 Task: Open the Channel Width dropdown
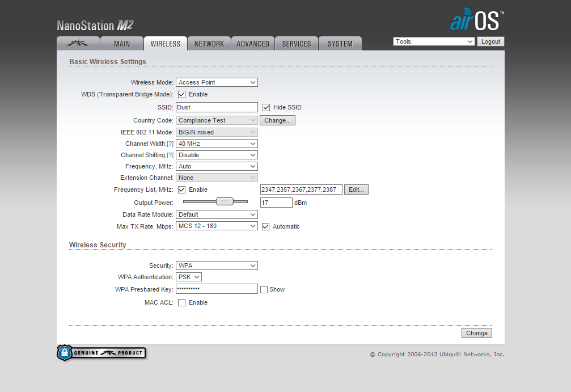coord(217,144)
